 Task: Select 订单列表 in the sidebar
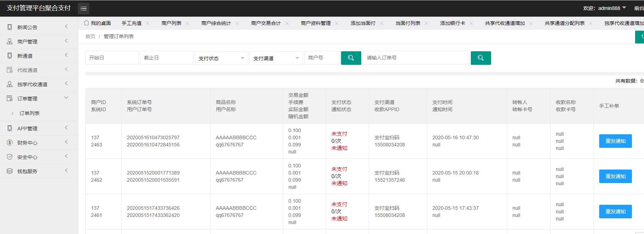coord(30,113)
